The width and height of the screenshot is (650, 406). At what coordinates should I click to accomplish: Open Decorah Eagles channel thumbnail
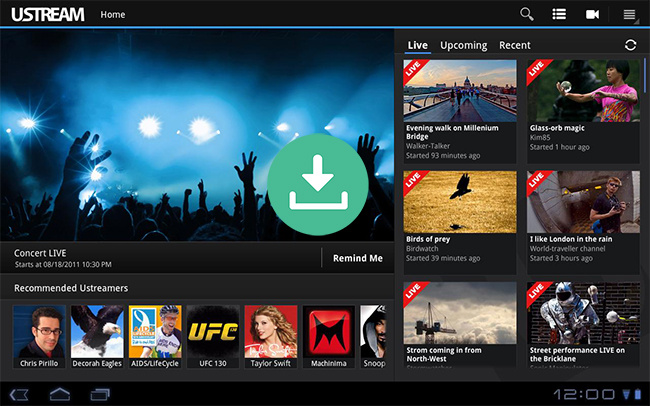pos(97,337)
